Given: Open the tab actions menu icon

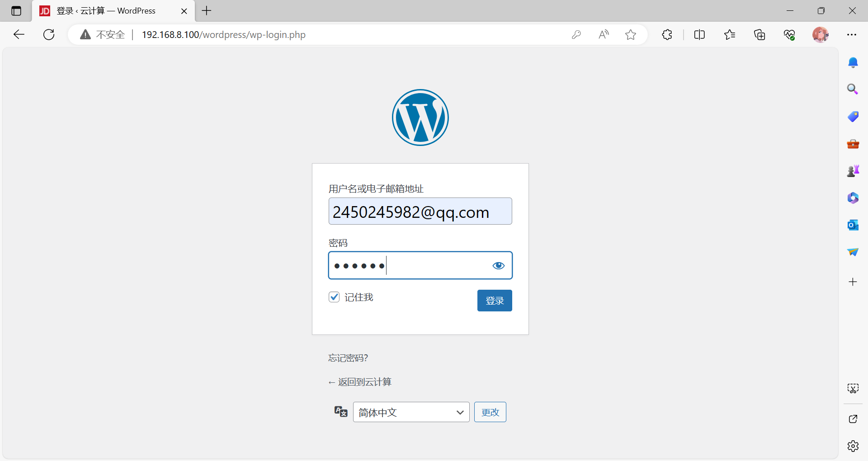Looking at the screenshot, I should tap(16, 11).
